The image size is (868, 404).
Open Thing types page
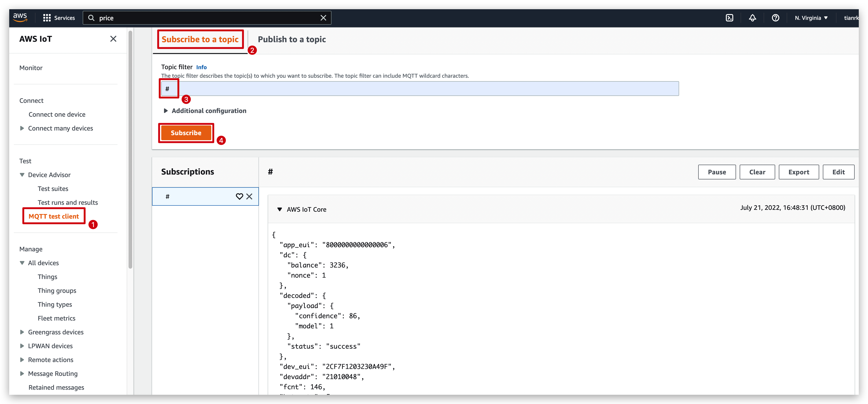point(55,304)
